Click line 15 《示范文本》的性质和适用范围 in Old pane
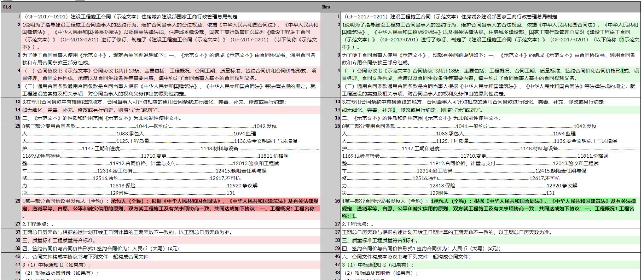644x280 pixels. tap(171, 118)
